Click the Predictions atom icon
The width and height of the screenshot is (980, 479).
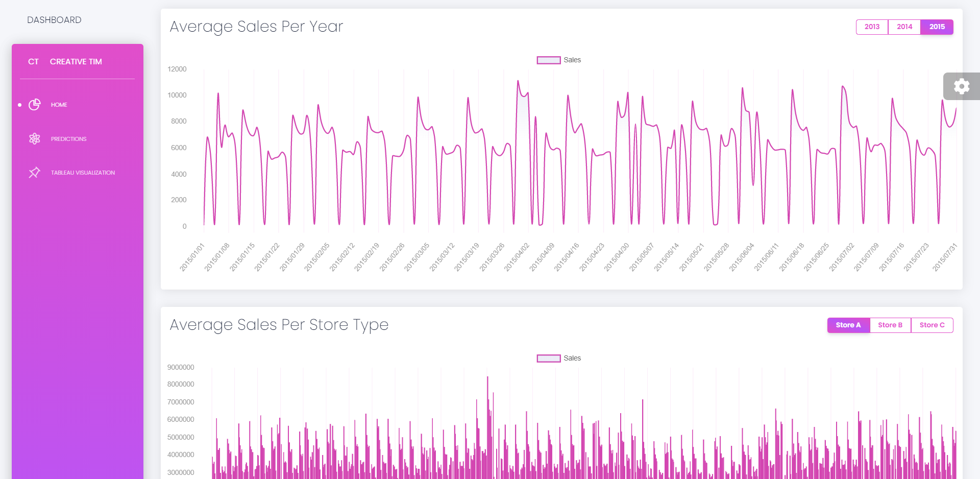(x=35, y=138)
